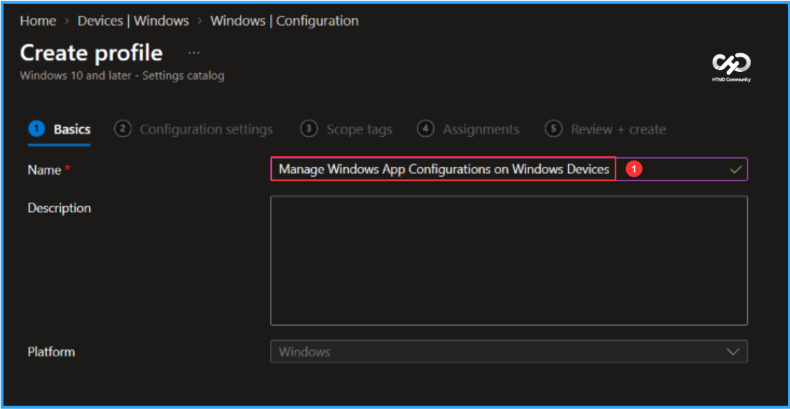Click the step 3 circle icon

pyautogui.click(x=308, y=129)
